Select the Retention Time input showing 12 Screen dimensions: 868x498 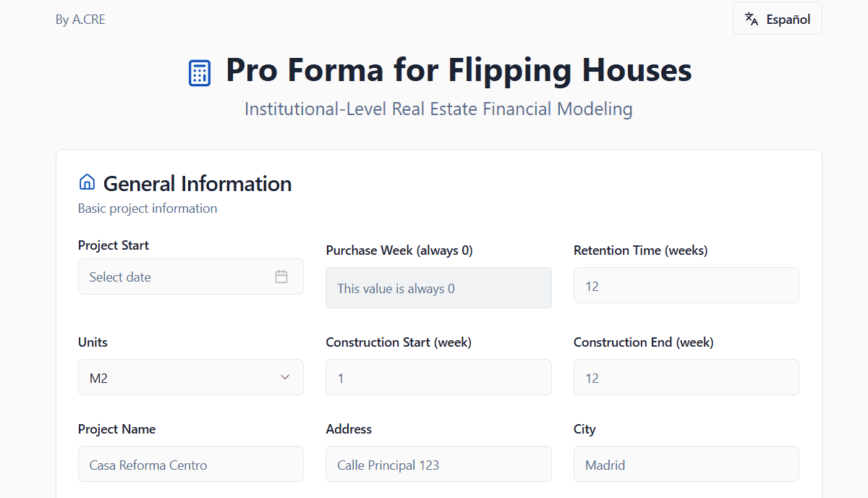point(686,285)
